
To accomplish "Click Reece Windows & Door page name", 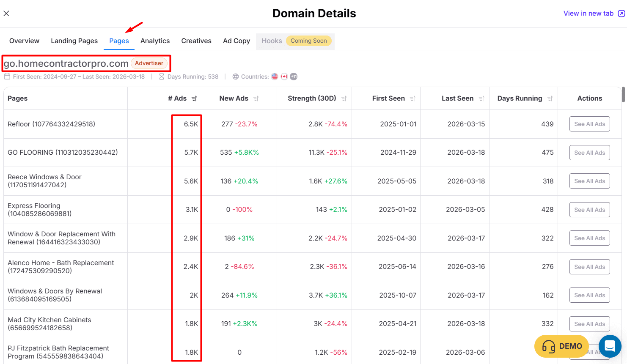I will pos(44,181).
